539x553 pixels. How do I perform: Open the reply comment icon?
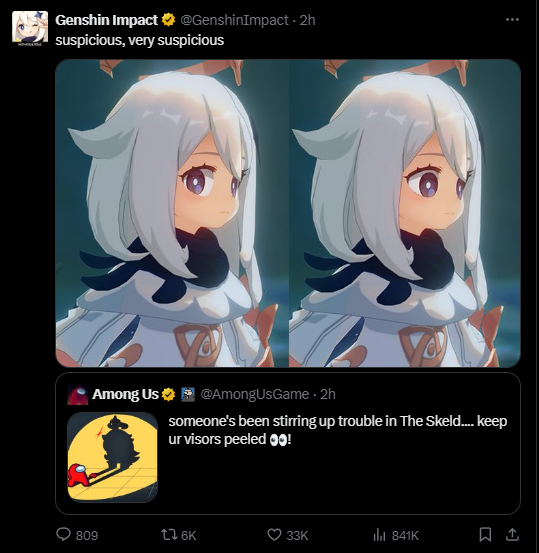pos(63,534)
